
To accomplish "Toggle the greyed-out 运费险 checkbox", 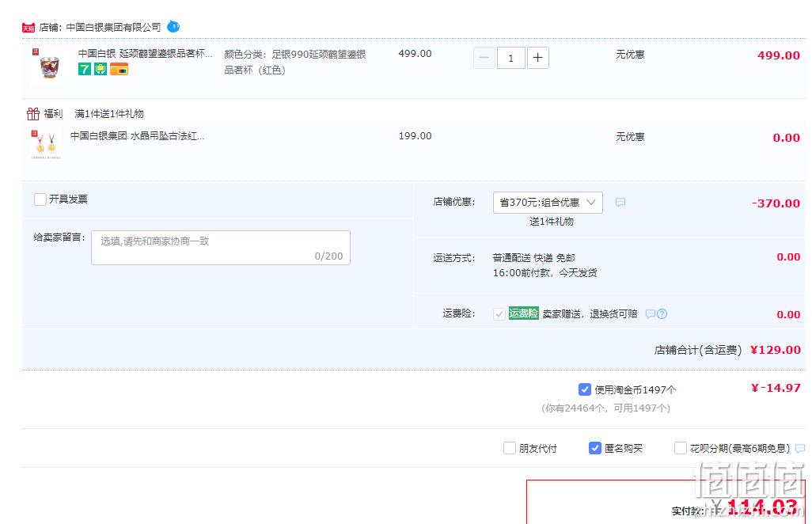I will 499,313.
